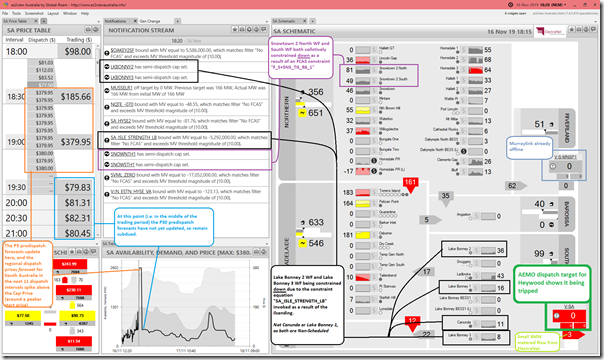Expand the NEM time dropdown in title bar
The width and height of the screenshot is (604, 360).
[565, 5]
